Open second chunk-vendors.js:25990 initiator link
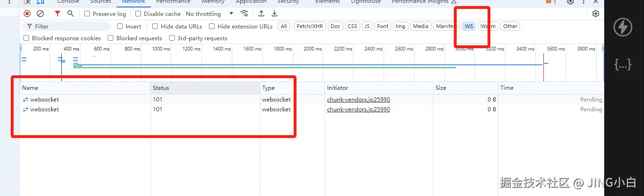 [x=358, y=109]
